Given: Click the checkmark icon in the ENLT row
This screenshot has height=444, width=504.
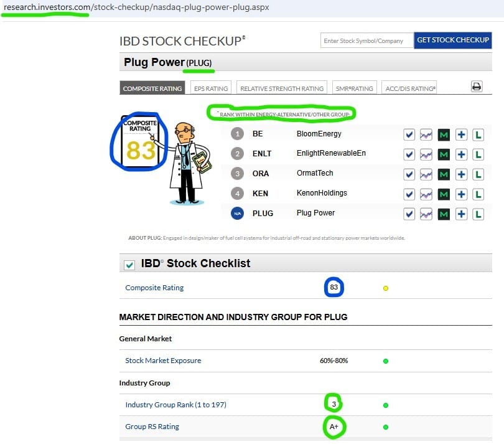Looking at the screenshot, I should (x=409, y=155).
